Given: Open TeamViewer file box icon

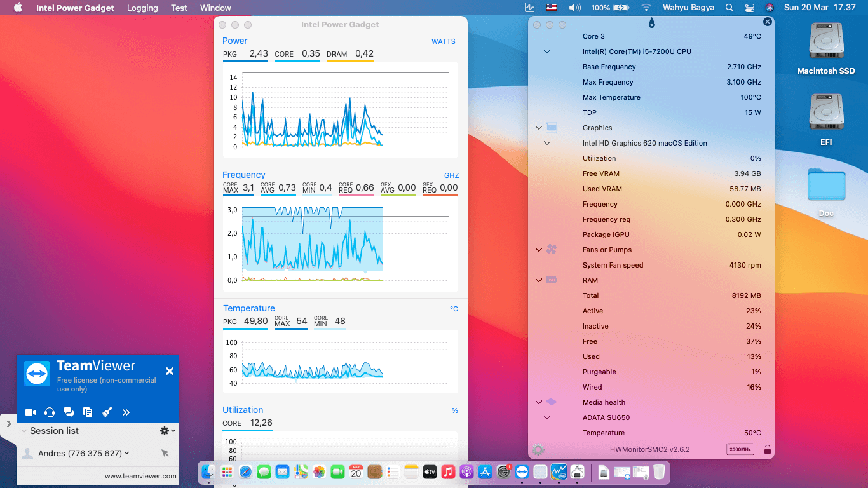Looking at the screenshot, I should point(88,412).
